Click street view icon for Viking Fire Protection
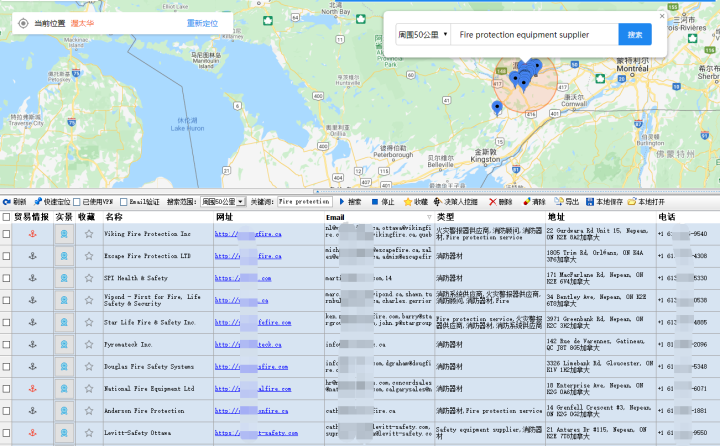Viewport: 720px width, 446px height. pyautogui.click(x=64, y=234)
